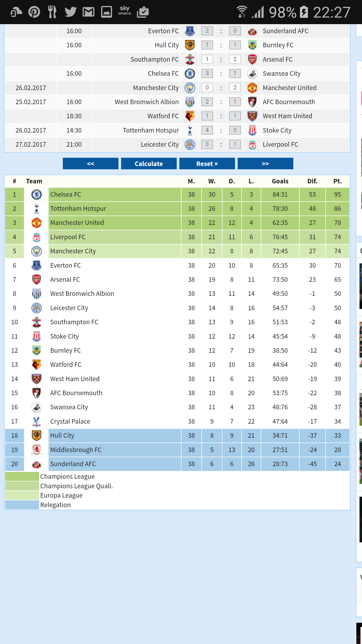This screenshot has width=362, height=644.
Task: Tap the Crystal Palace crest in standings
Action: click(36, 421)
